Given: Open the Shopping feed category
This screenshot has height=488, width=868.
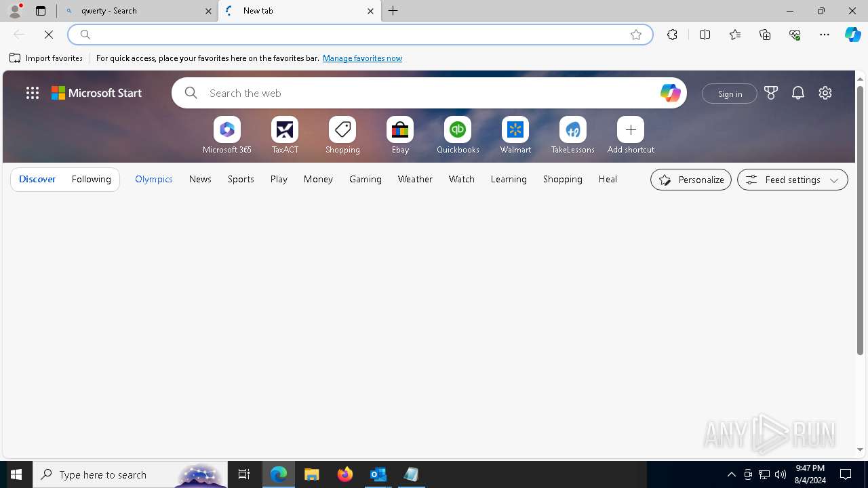Looking at the screenshot, I should point(563,179).
